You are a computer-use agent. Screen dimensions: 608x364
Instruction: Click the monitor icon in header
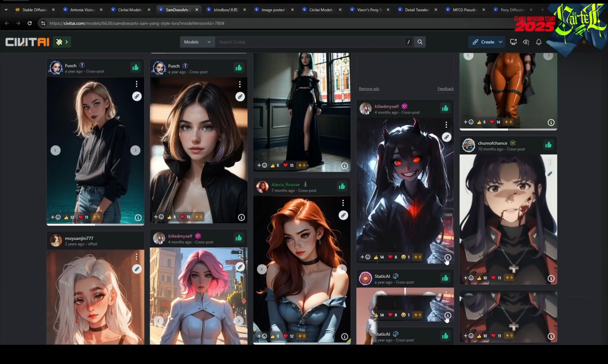tap(513, 42)
